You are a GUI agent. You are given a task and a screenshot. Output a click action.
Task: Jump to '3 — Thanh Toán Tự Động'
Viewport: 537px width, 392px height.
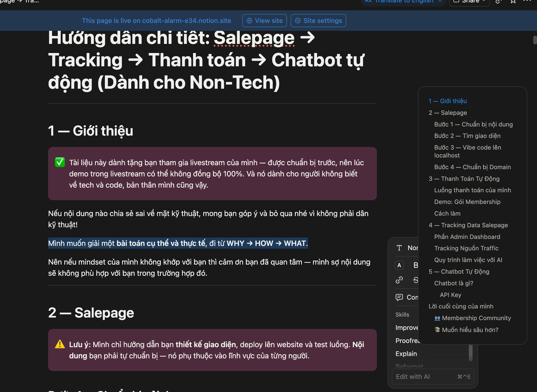click(x=464, y=179)
